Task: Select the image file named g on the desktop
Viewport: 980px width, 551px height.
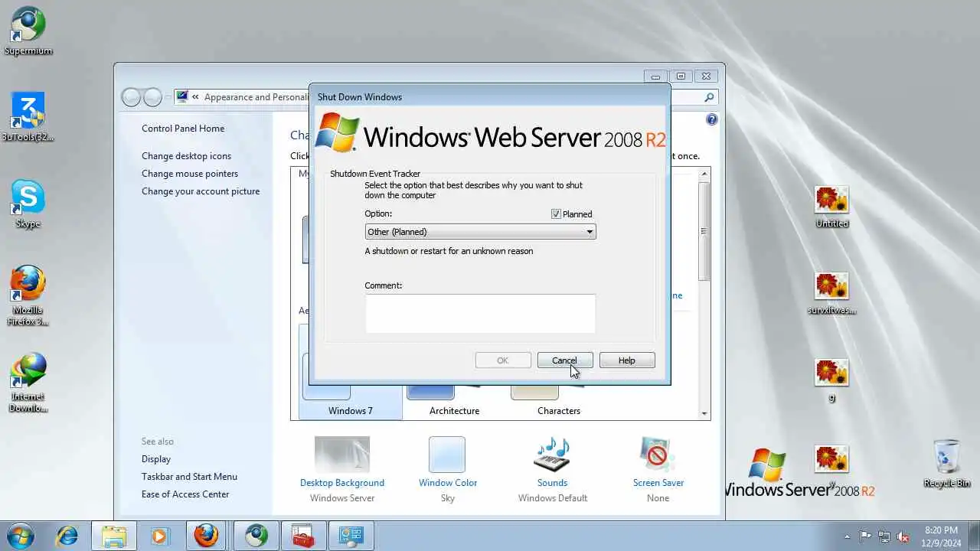Action: pyautogui.click(x=831, y=380)
